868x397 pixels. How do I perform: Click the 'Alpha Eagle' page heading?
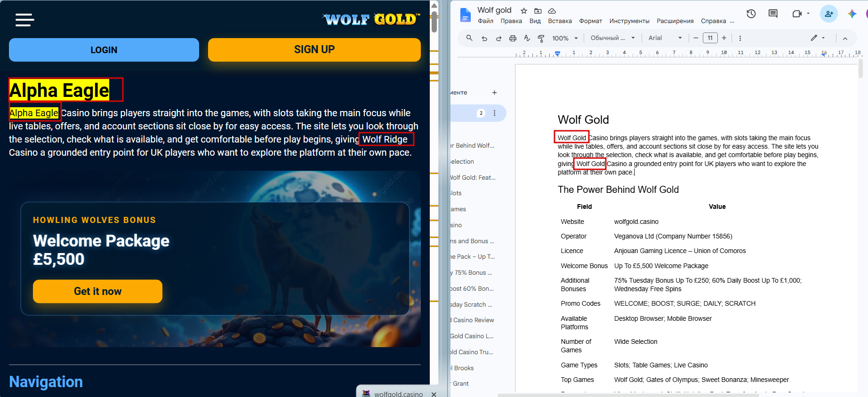click(59, 90)
